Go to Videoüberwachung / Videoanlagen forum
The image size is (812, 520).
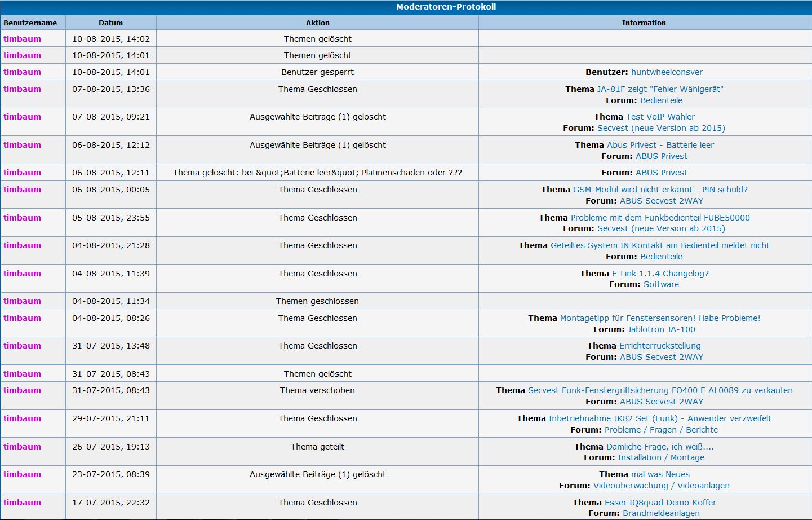661,486
